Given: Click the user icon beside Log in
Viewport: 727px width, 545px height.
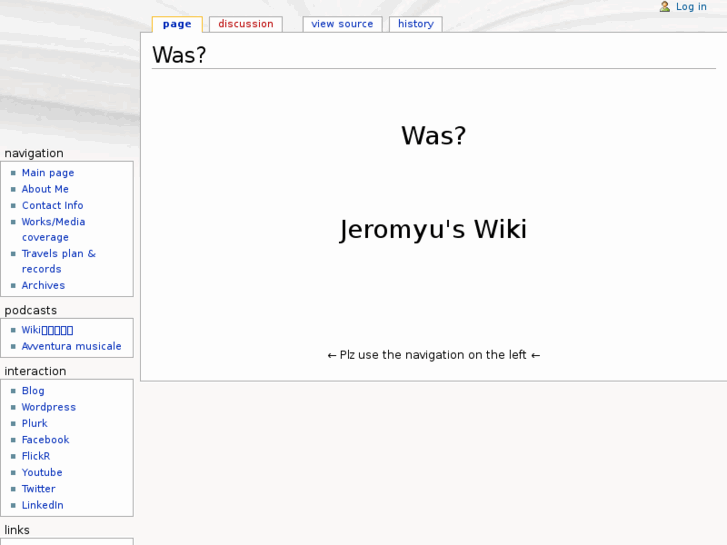Looking at the screenshot, I should 664,6.
